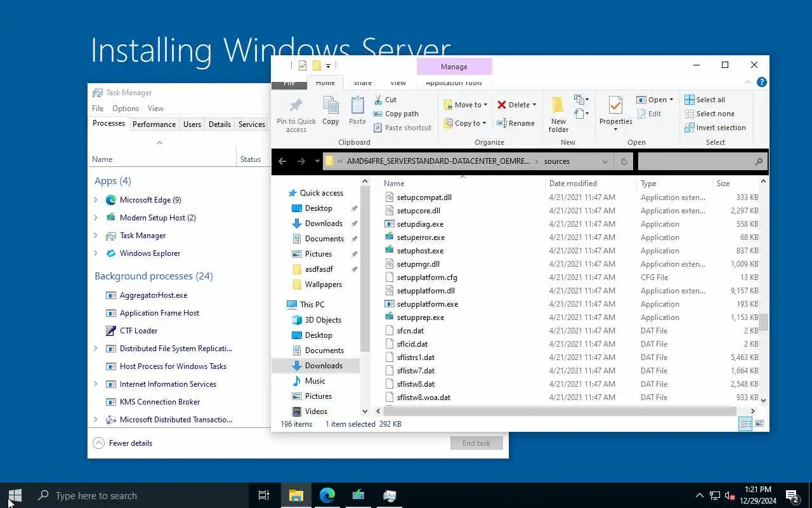This screenshot has height=508, width=812.
Task: Expand the Windows Explorer process entry
Action: coord(96,253)
